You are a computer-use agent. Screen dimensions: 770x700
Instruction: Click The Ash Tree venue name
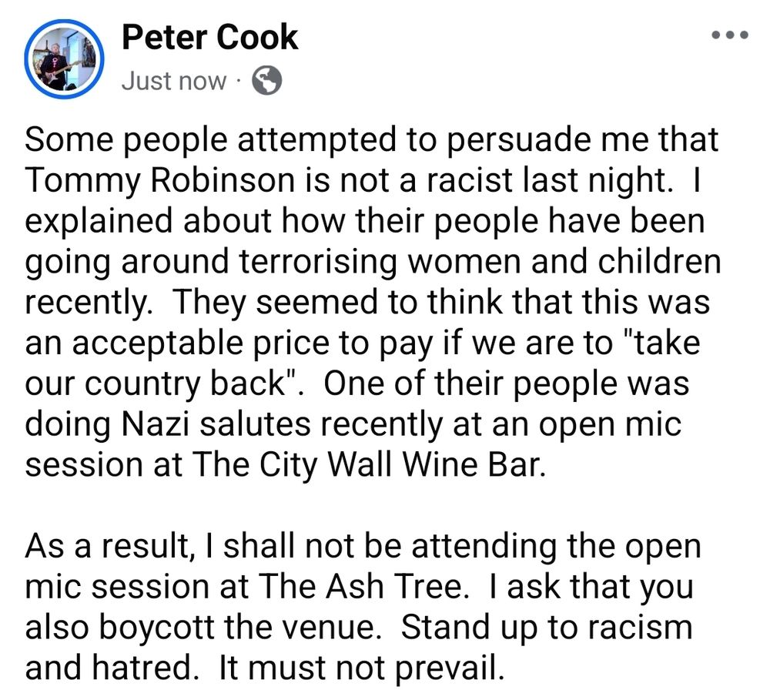point(360,586)
